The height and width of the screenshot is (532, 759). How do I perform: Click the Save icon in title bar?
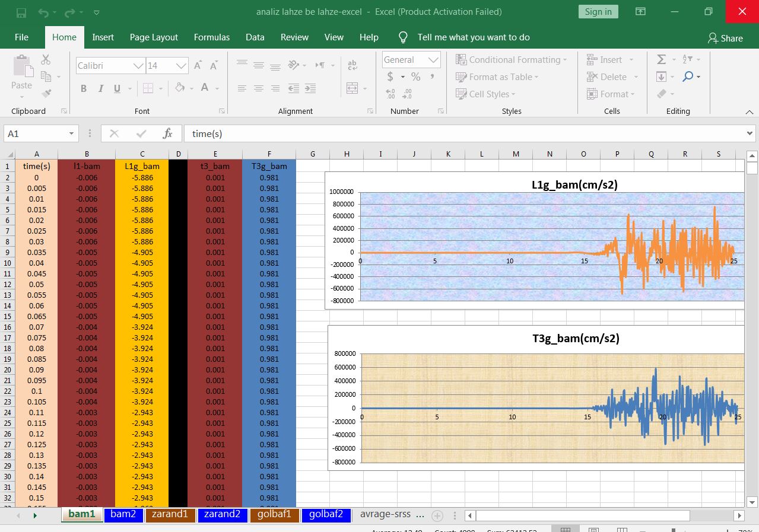[x=21, y=12]
